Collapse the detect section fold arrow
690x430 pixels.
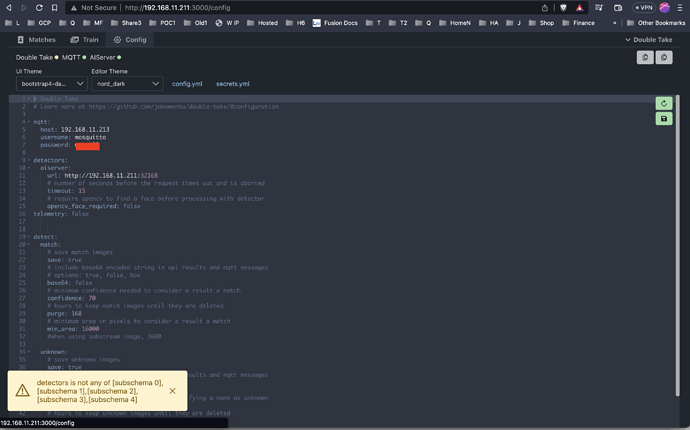coord(29,237)
